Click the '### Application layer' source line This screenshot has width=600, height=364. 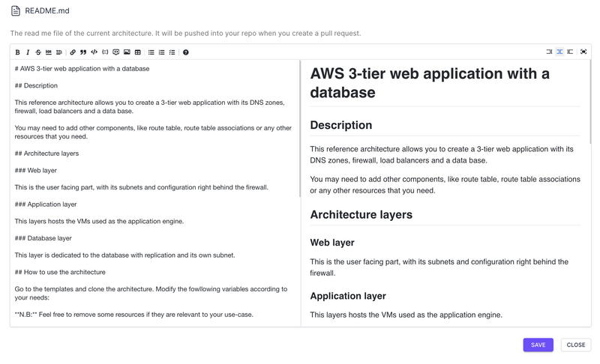click(46, 204)
